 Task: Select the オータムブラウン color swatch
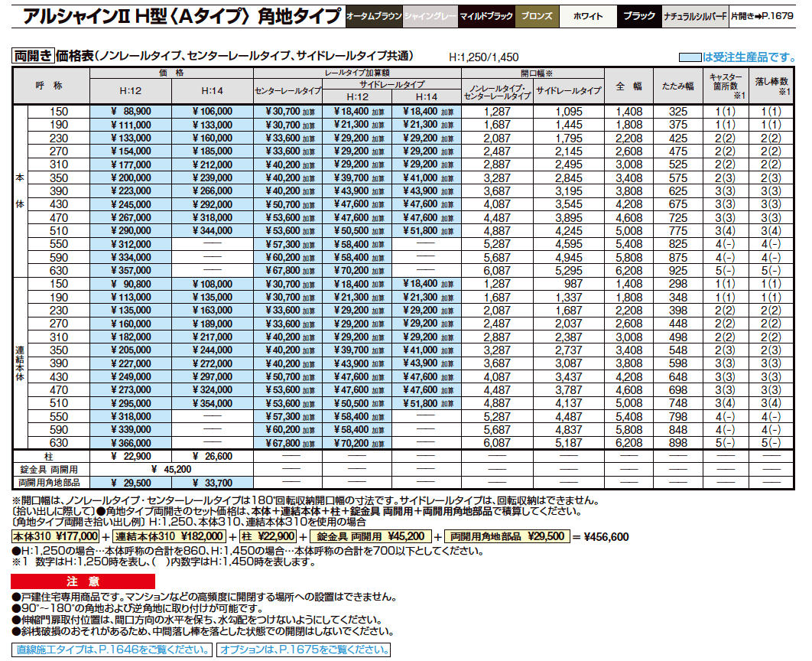372,13
